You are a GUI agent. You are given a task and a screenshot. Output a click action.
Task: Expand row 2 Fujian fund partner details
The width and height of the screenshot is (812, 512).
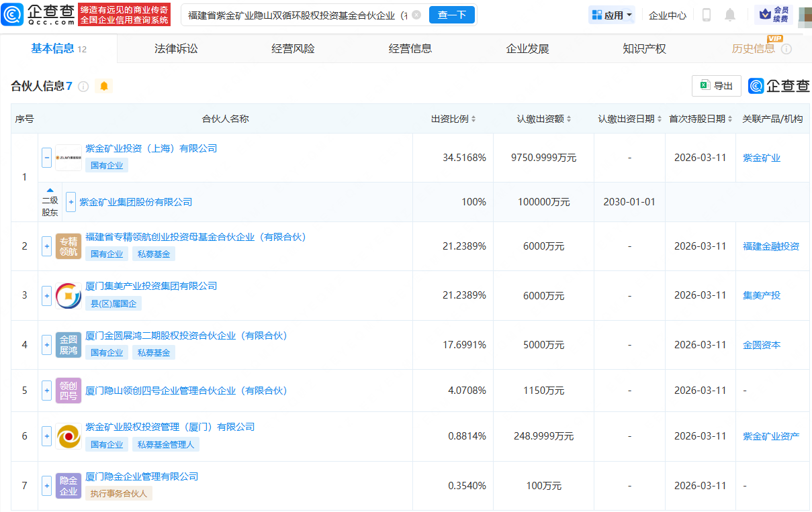pyautogui.click(x=46, y=246)
